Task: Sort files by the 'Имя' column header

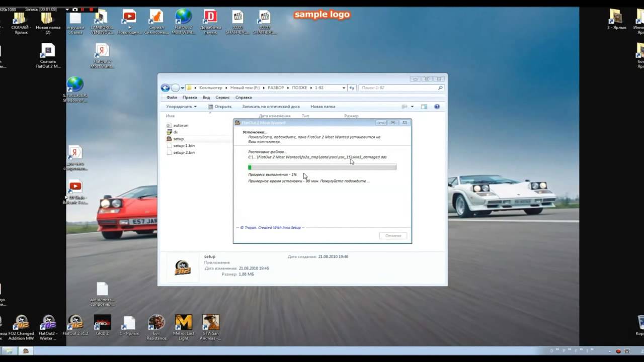Action: [x=170, y=116]
